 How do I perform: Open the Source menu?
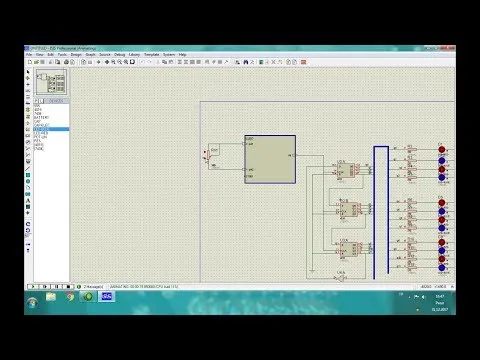(105, 54)
